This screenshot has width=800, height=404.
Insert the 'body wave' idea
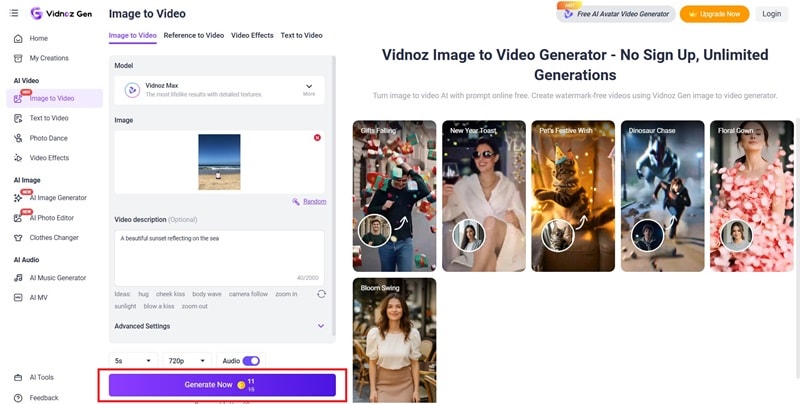click(x=207, y=294)
